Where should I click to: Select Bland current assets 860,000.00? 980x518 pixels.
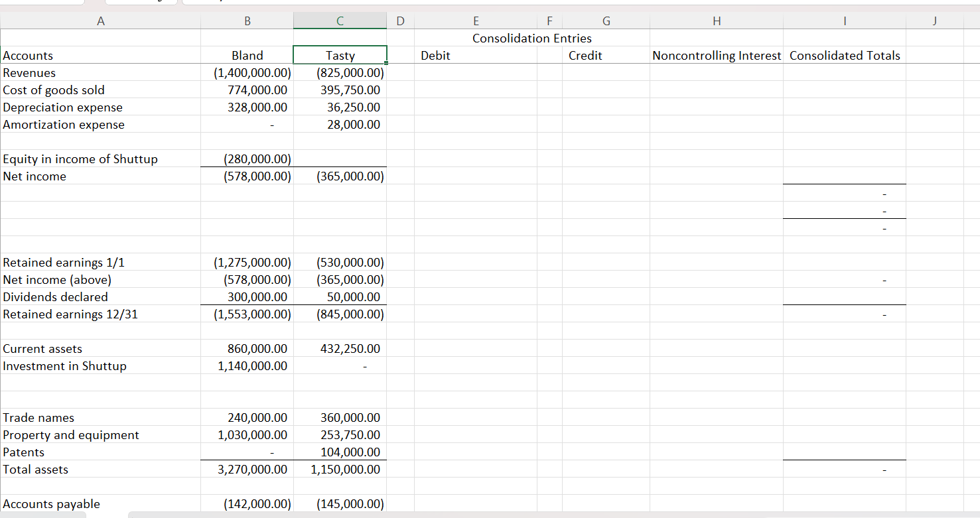(x=247, y=349)
